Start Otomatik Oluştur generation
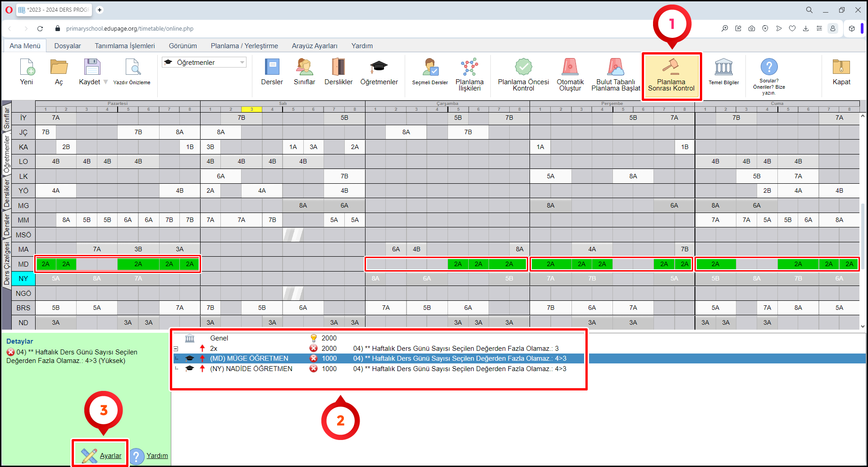 570,74
